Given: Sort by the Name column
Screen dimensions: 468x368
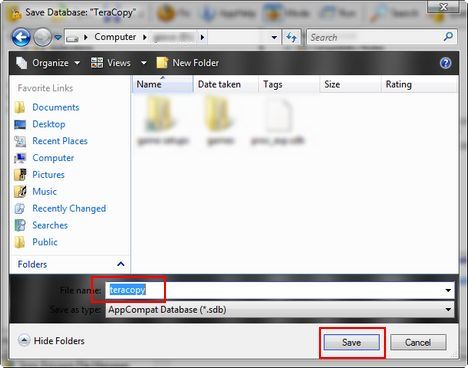Looking at the screenshot, I should point(162,84).
